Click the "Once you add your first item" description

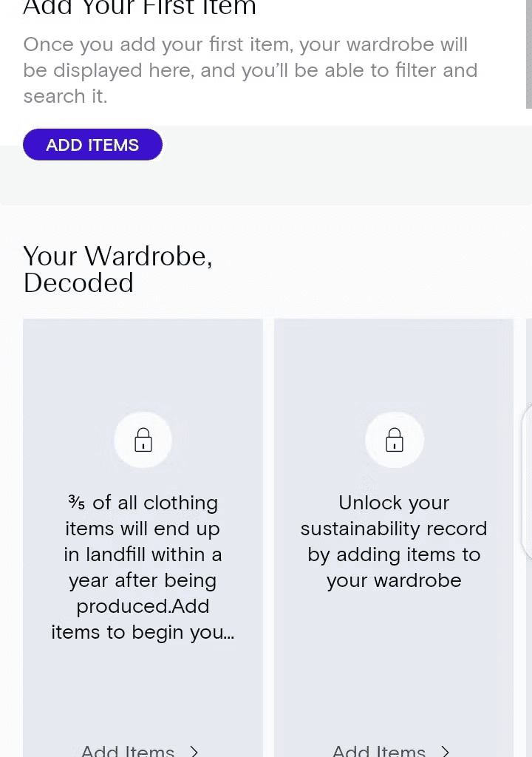[x=250, y=70]
